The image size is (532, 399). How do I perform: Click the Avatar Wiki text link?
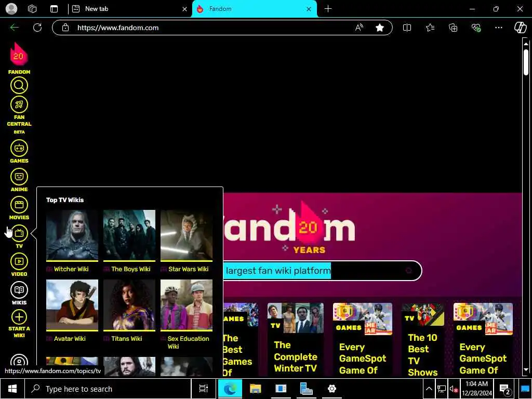click(x=70, y=339)
